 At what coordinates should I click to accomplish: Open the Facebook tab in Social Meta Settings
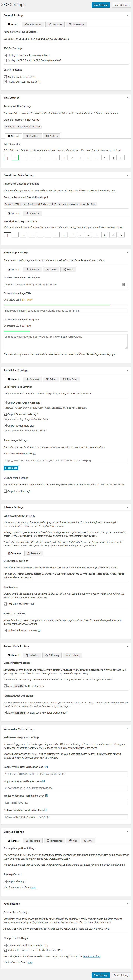pos(32,379)
